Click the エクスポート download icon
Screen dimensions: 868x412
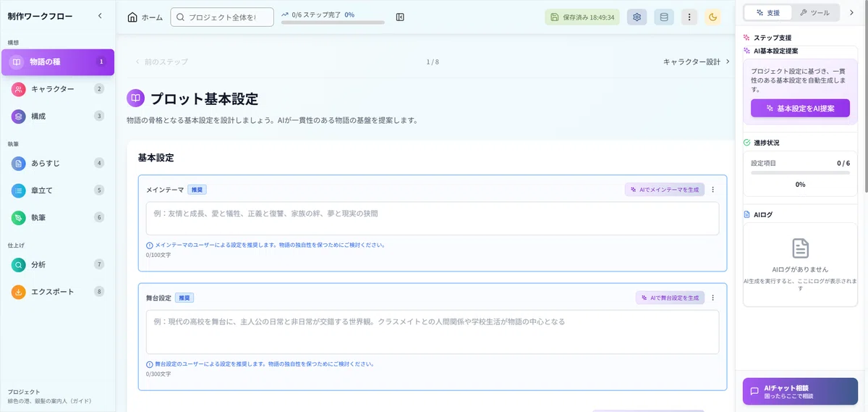[x=19, y=292]
